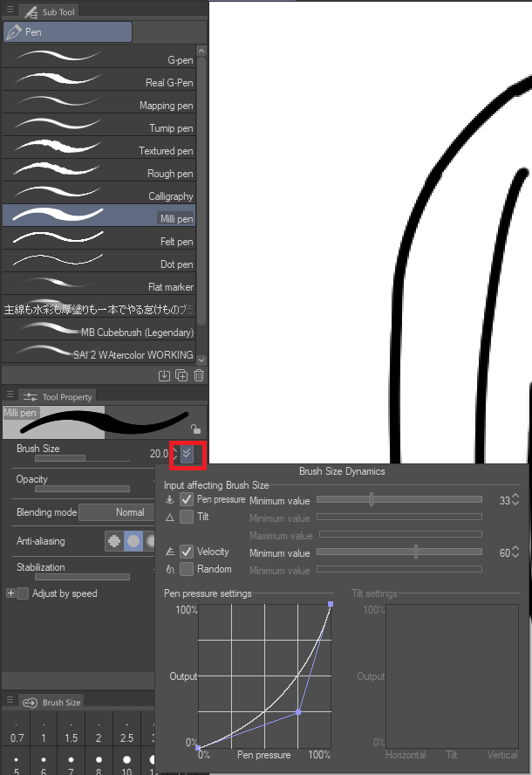The height and width of the screenshot is (775, 532).
Task: Select the G-pen brush
Action: 99,57
